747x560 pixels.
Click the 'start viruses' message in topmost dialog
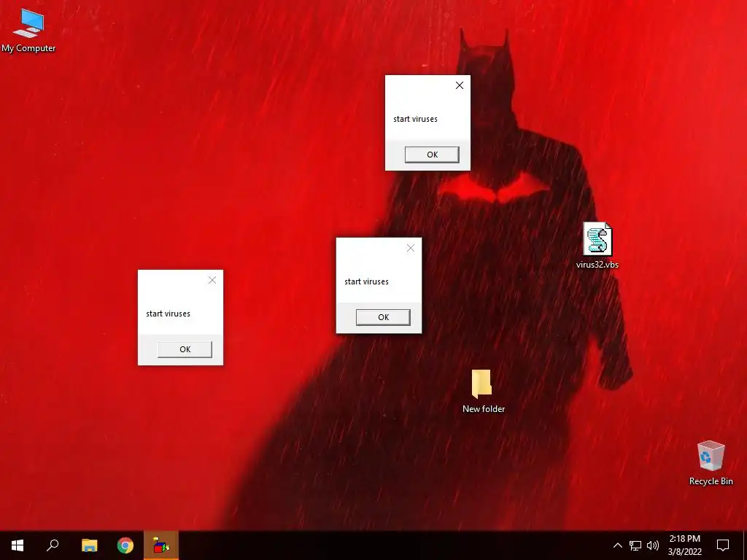click(x=415, y=119)
